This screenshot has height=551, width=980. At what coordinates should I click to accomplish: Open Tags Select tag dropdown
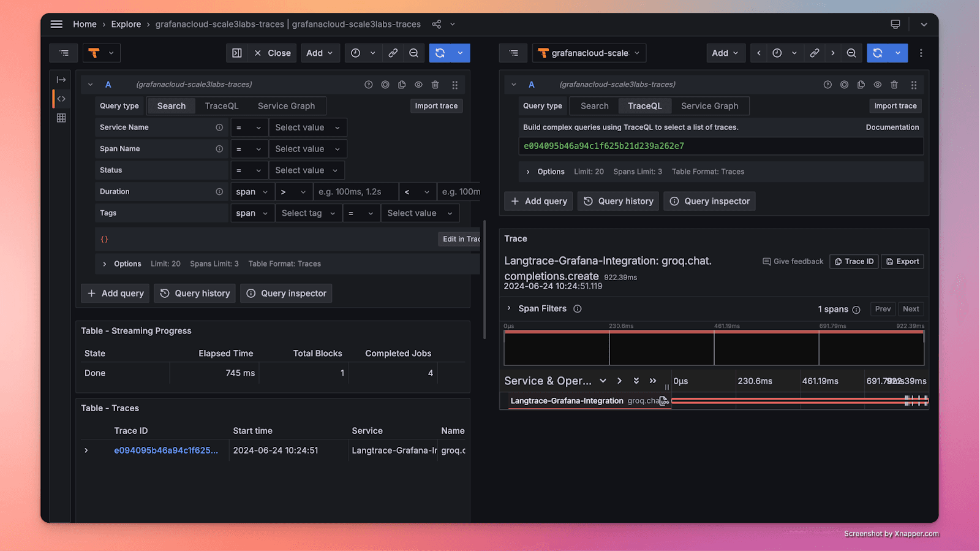point(309,213)
